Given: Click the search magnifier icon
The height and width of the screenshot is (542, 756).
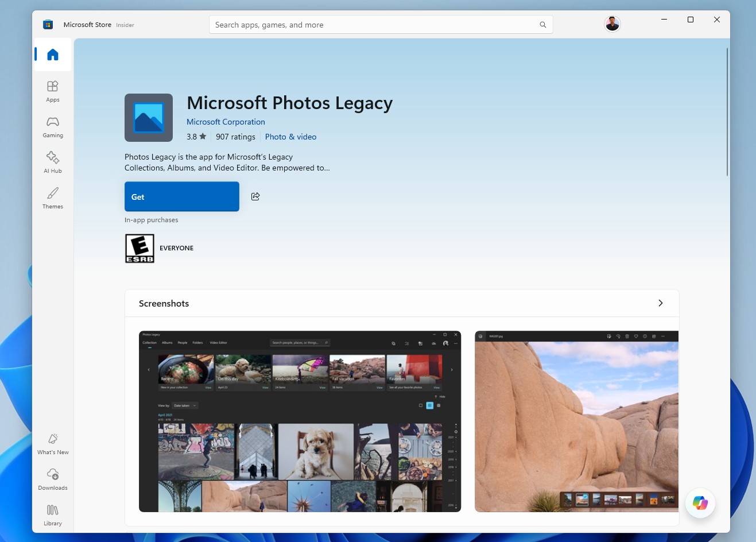Looking at the screenshot, I should pyautogui.click(x=542, y=25).
